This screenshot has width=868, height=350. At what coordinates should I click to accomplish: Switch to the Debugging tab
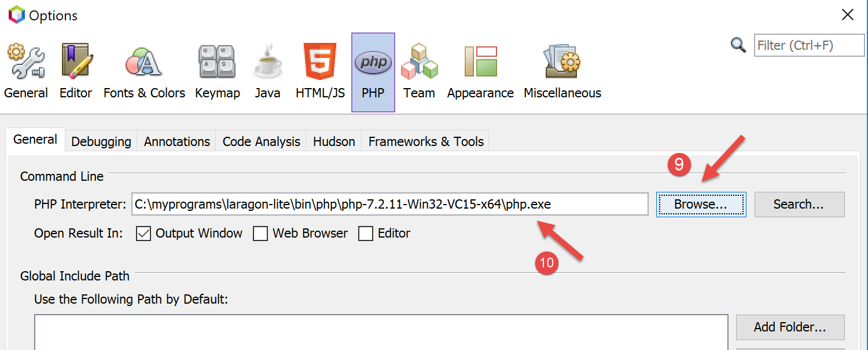[x=101, y=141]
